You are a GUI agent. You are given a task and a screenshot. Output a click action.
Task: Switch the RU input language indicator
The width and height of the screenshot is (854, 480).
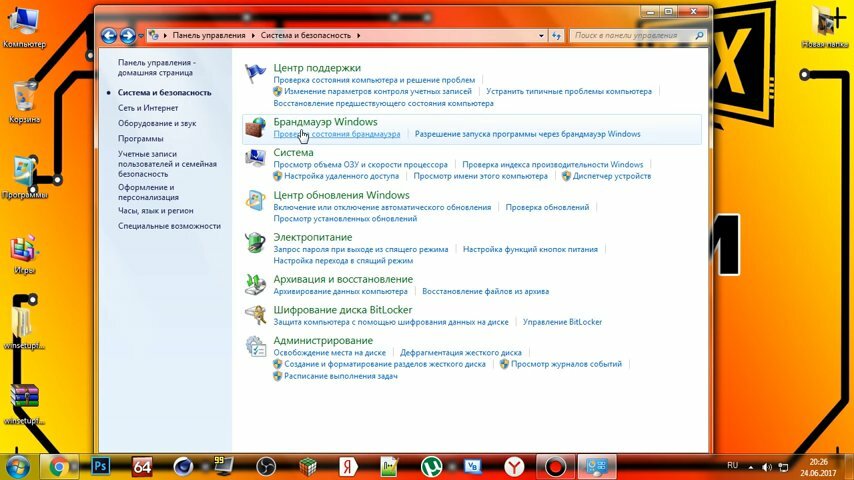[733, 465]
